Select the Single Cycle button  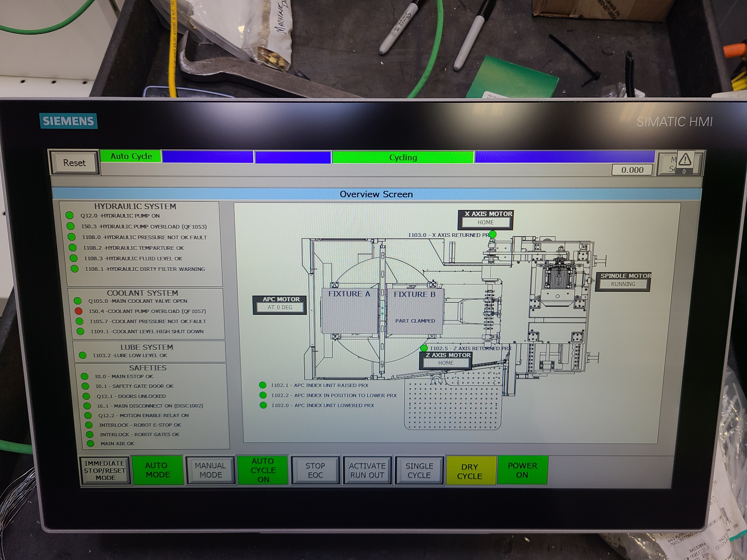click(419, 470)
